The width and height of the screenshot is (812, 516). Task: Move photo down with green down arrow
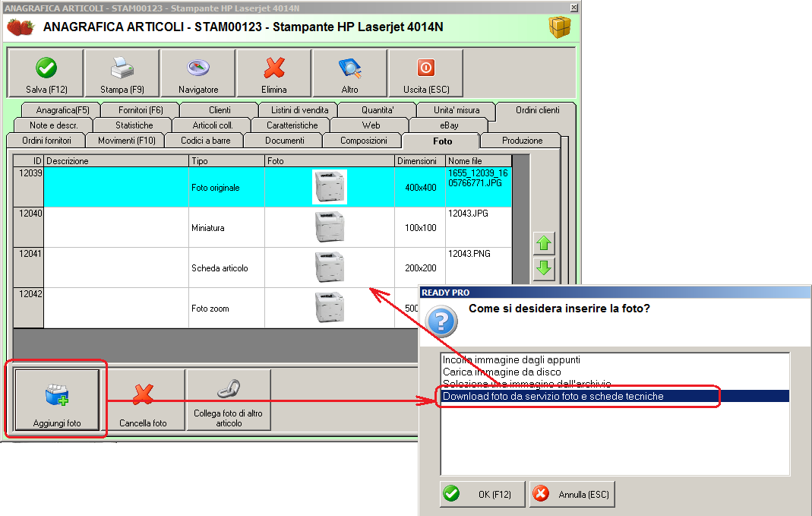tap(544, 268)
